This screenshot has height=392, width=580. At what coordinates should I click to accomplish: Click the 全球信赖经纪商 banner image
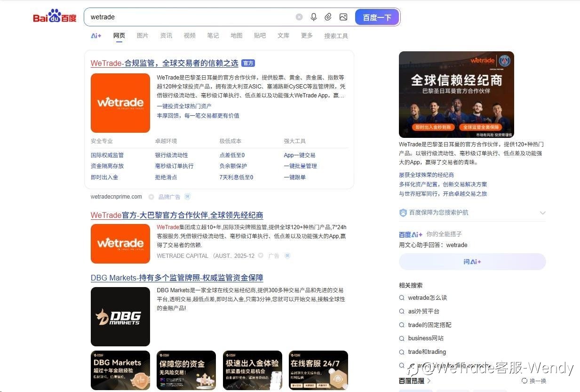coord(456,95)
